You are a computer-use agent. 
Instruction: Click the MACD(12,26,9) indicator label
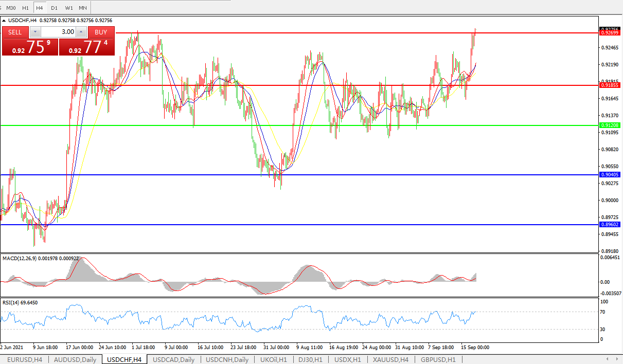[20, 258]
